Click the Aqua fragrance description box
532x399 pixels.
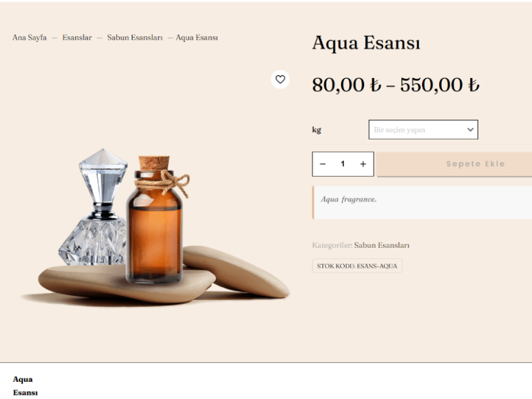(422, 202)
